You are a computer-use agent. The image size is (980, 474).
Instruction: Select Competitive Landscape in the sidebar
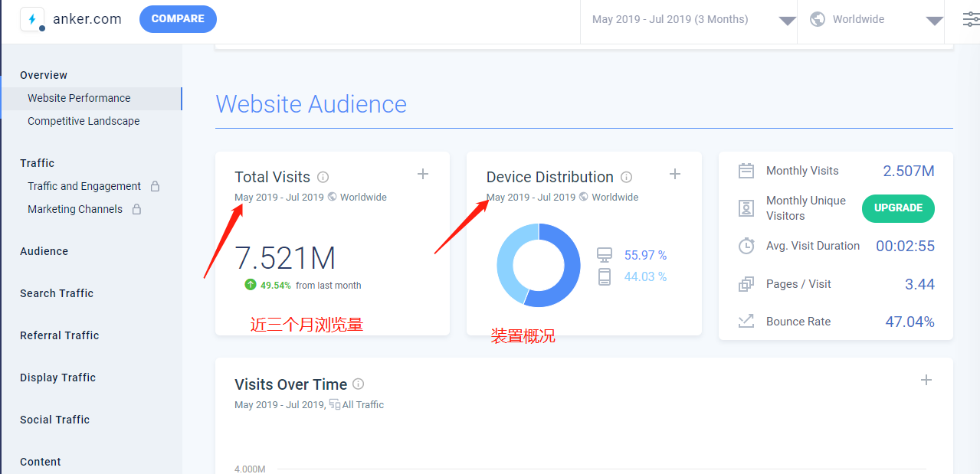click(x=84, y=121)
